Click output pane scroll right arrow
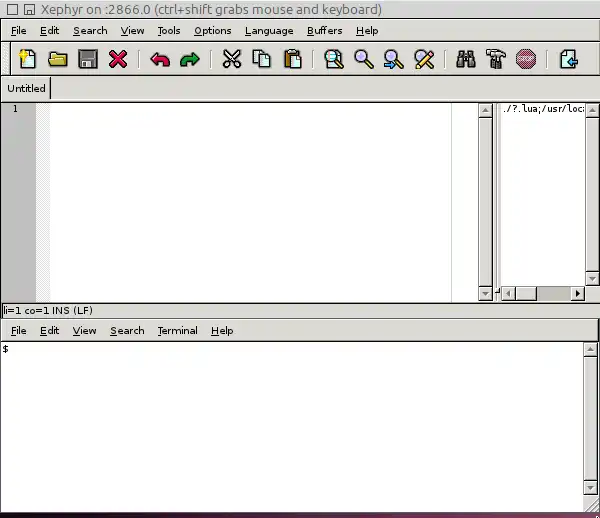 (x=578, y=294)
